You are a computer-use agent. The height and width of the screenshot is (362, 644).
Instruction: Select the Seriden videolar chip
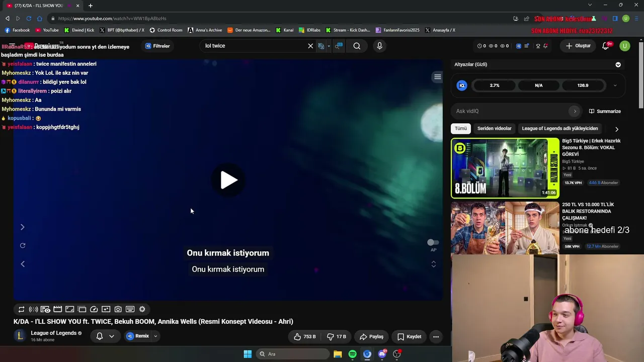(x=494, y=129)
